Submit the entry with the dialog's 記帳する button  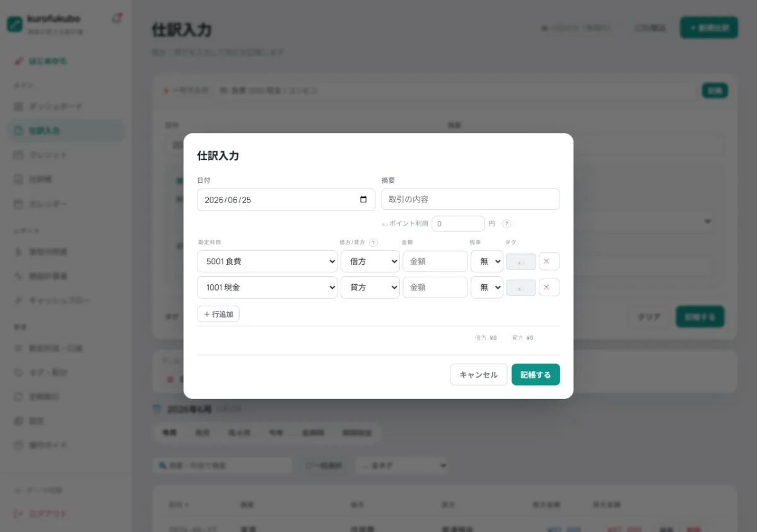coord(536,374)
